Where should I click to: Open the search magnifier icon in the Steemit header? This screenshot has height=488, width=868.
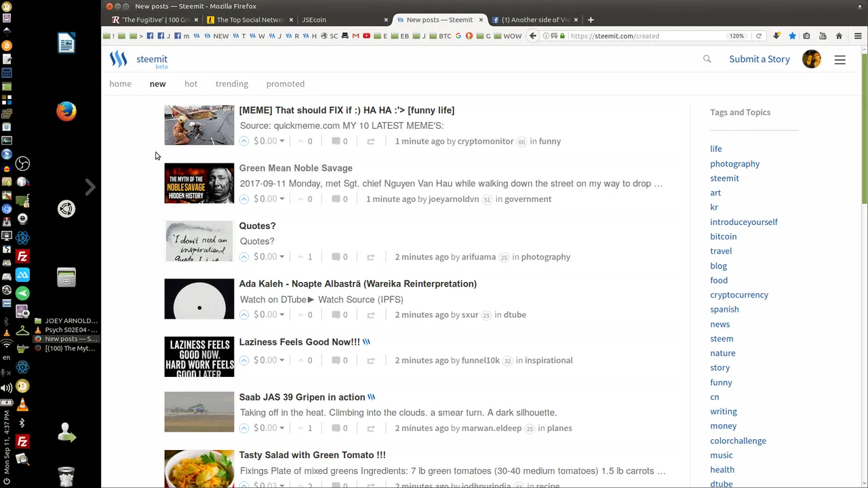point(707,59)
